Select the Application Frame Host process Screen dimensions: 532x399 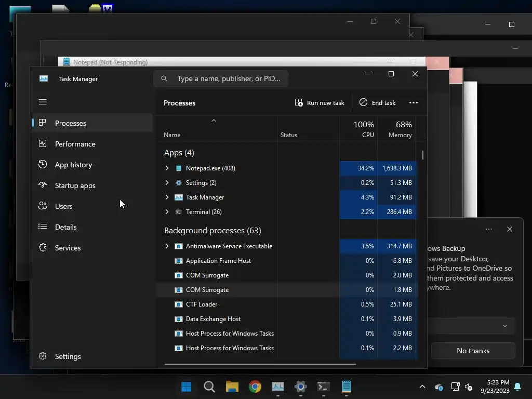[x=287, y=261]
